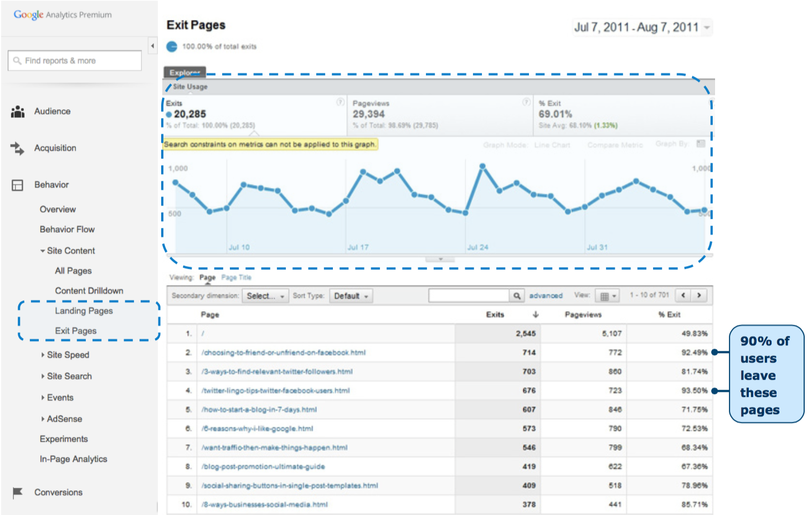Open Behavior Flow report

[x=67, y=230]
